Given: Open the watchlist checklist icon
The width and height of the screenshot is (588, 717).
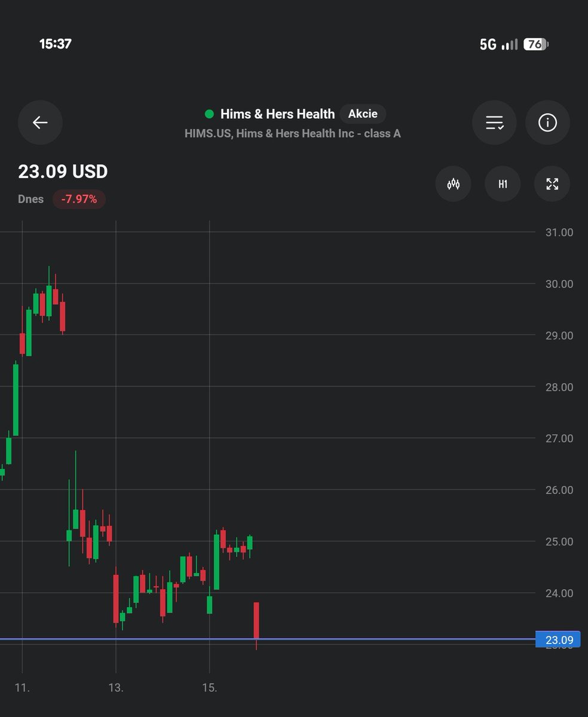Looking at the screenshot, I should (x=494, y=122).
